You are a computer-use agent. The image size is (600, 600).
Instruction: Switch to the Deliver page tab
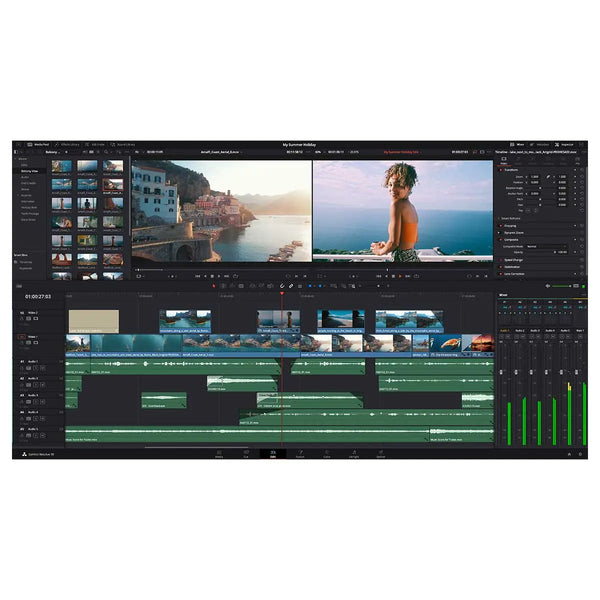pyautogui.click(x=381, y=454)
